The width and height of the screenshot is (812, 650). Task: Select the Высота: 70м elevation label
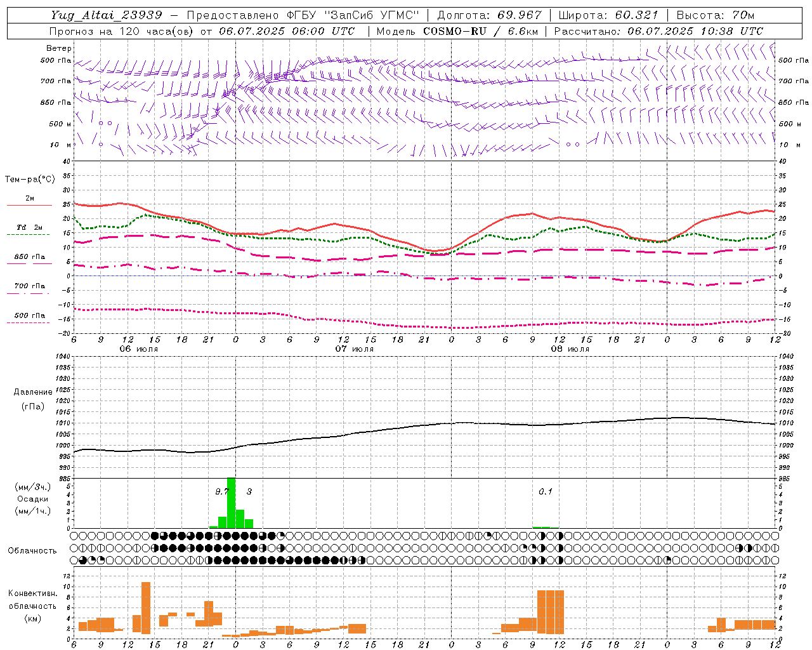[x=715, y=15]
